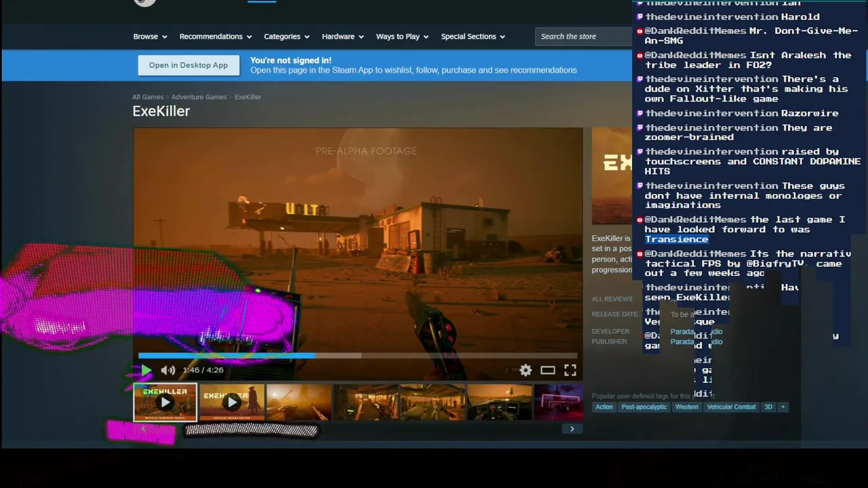
Task: Go to All Games breadcrumb
Action: coord(148,97)
